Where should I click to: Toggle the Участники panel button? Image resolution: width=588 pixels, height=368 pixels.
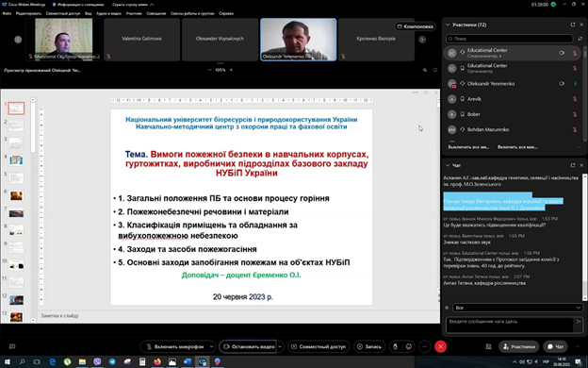(x=518, y=346)
